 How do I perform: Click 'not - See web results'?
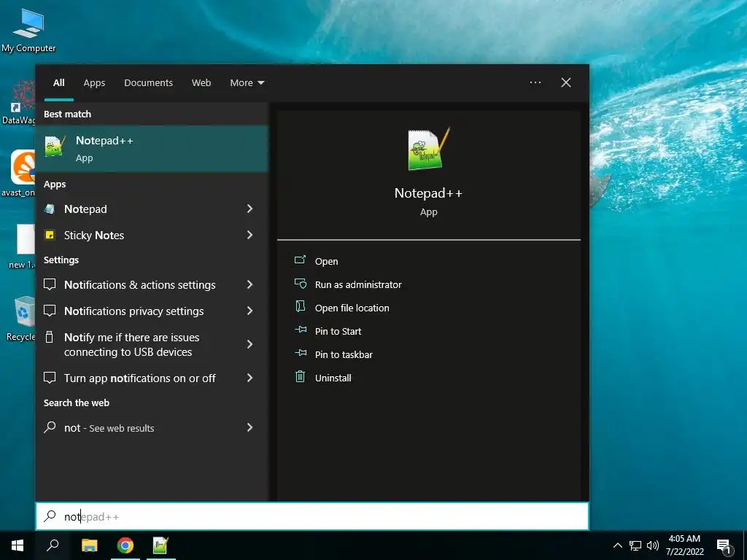click(x=109, y=427)
